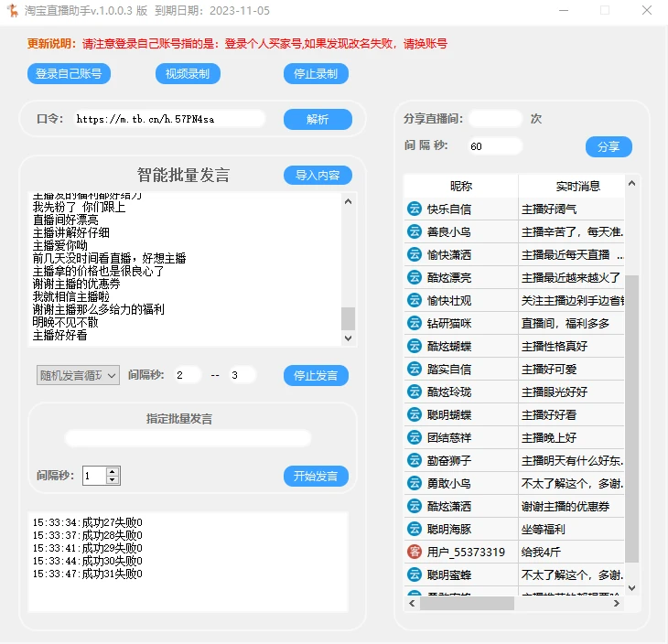Click right arrow of list horizontal scrollbar
This screenshot has height=644, width=668.
point(617,603)
